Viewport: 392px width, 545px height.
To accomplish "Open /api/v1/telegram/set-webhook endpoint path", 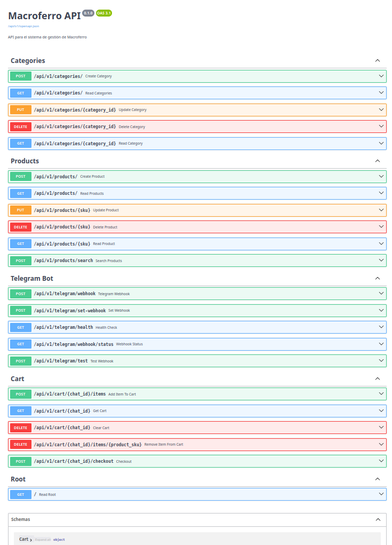I will coord(70,310).
